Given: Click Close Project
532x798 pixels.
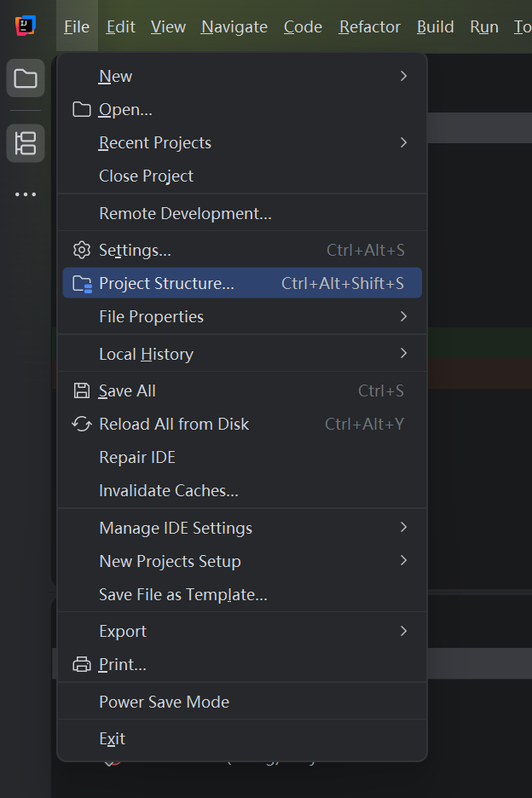Looking at the screenshot, I should click(x=146, y=176).
